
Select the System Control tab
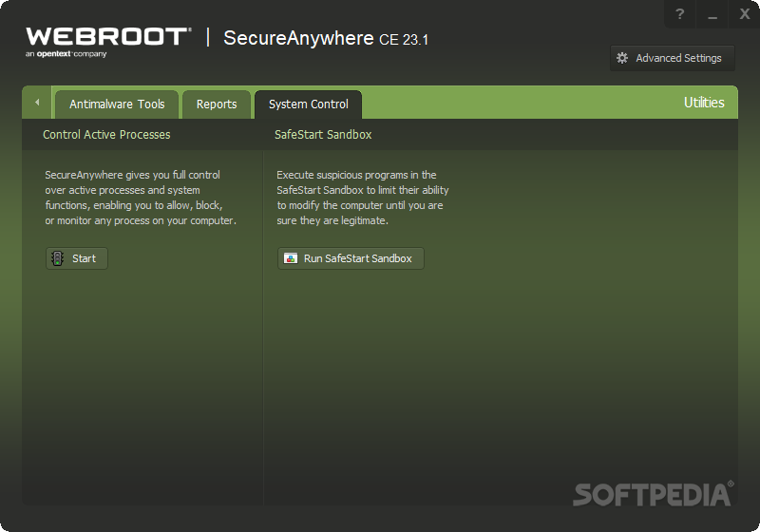[308, 104]
